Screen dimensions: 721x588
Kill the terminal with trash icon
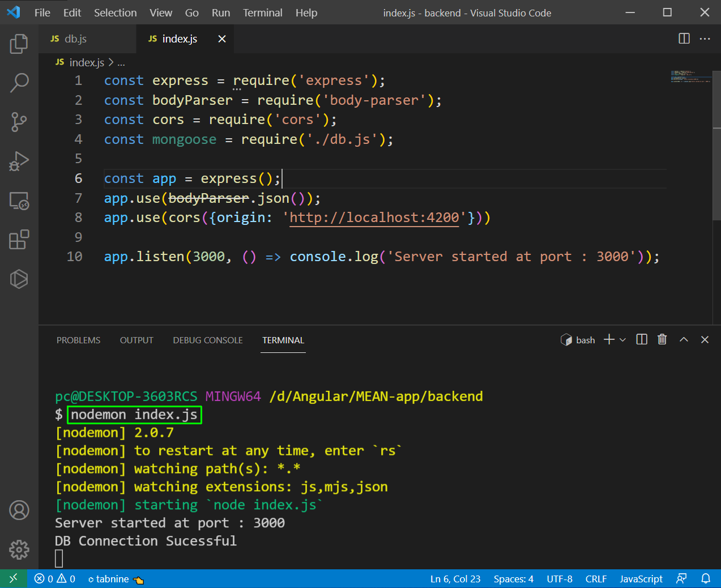coord(662,339)
